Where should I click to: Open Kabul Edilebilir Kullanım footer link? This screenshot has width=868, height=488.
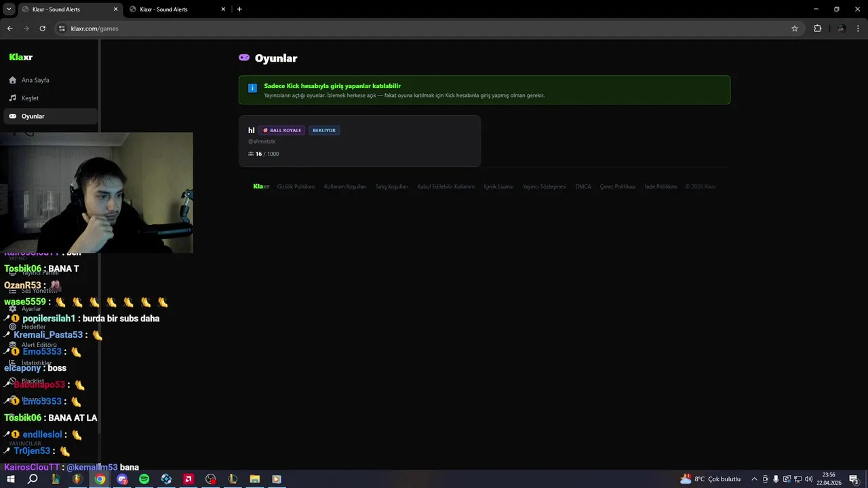pos(446,186)
